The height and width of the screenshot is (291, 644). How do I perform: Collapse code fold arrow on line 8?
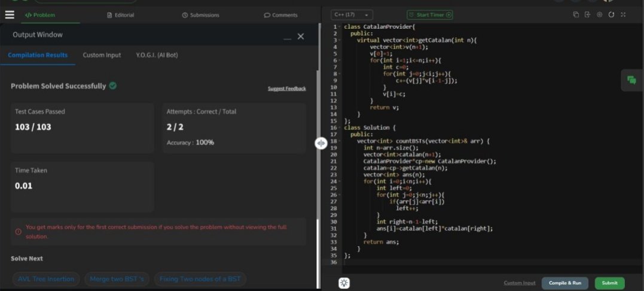click(x=340, y=74)
